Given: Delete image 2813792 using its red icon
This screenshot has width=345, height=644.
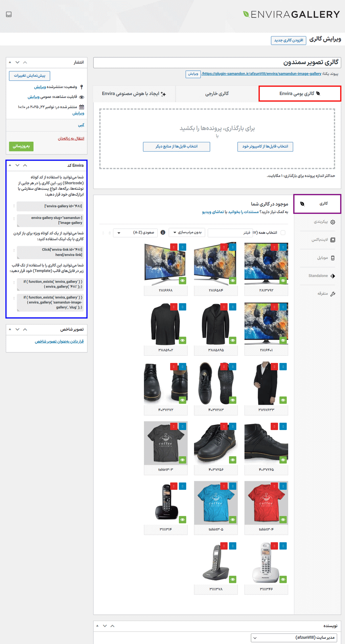Looking at the screenshot, I should [274, 247].
